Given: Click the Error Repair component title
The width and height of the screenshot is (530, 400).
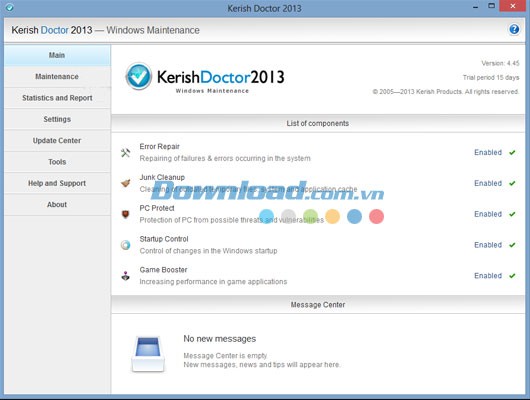Looking at the screenshot, I should coord(160,146).
